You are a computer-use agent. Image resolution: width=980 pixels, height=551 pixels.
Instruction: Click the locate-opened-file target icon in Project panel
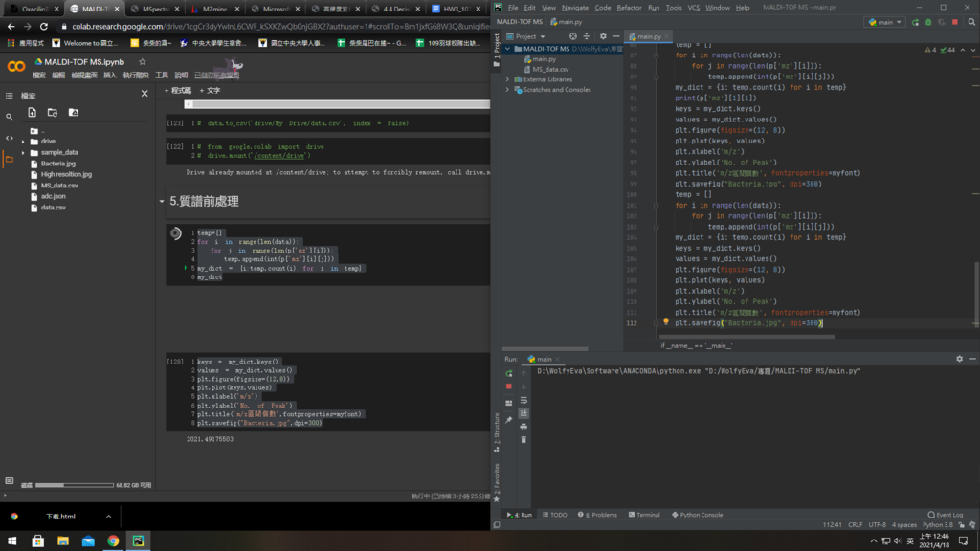point(573,37)
